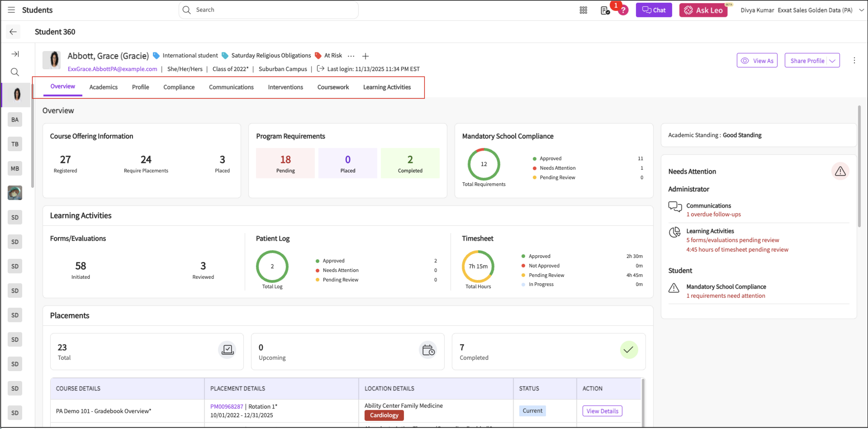Open the Learning Activities tab
Screen dimensions: 868x429
click(387, 87)
